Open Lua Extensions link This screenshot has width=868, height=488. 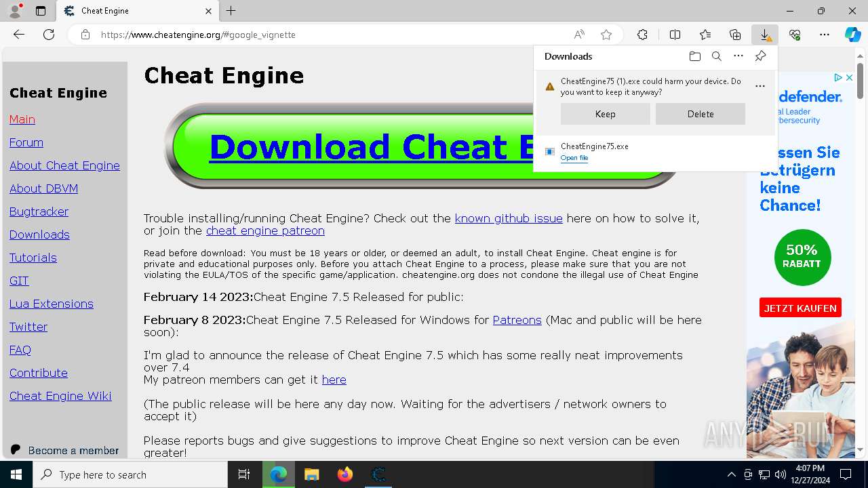click(52, 304)
